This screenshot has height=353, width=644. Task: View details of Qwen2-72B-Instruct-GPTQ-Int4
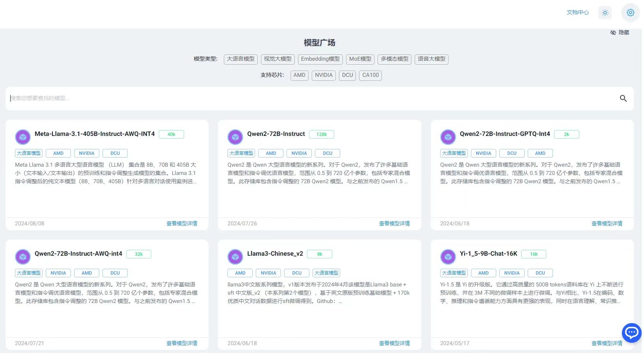(x=607, y=224)
